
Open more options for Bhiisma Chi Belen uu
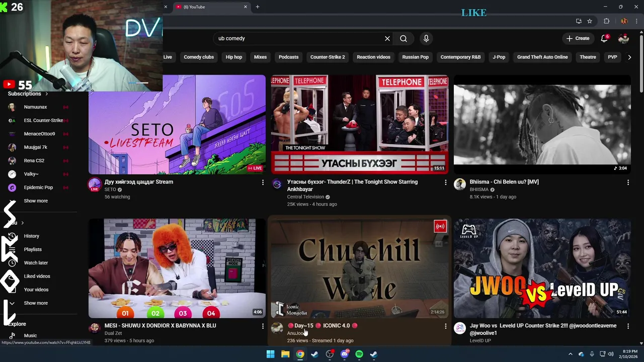tap(628, 183)
